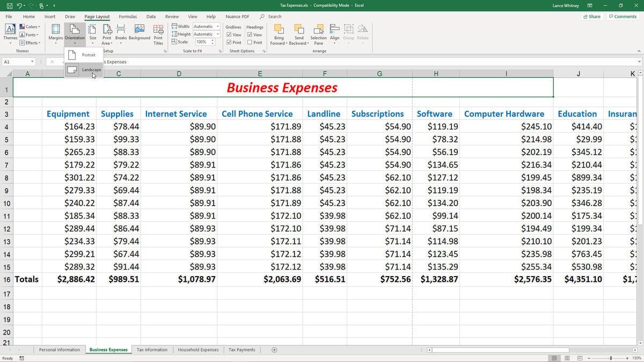Click the Scale percentage spinner up arrow
This screenshot has width=644, height=362.
(213, 40)
